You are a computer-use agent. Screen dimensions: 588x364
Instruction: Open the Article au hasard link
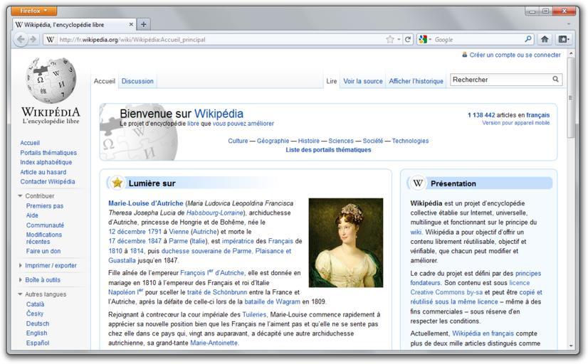tap(43, 172)
